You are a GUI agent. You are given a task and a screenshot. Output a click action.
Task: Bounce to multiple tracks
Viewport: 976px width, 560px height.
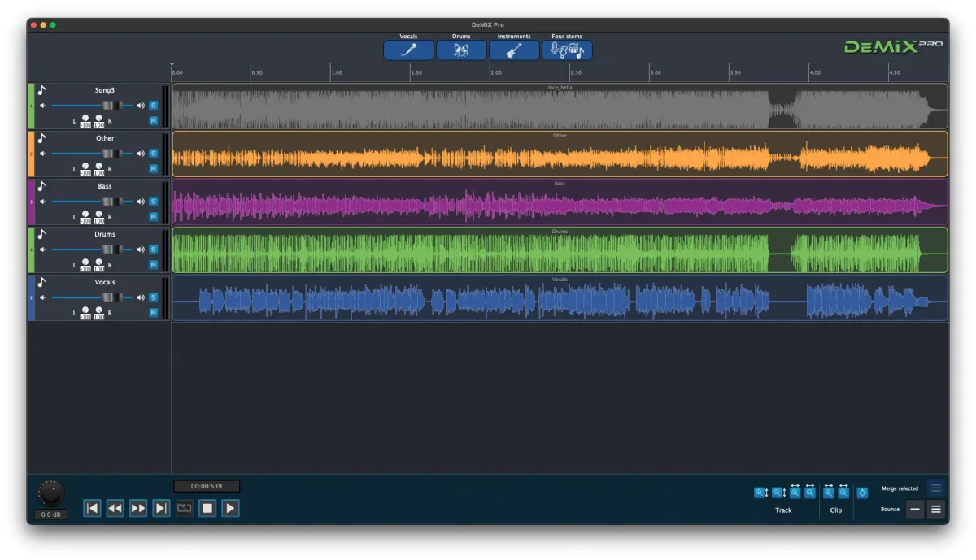(x=935, y=510)
